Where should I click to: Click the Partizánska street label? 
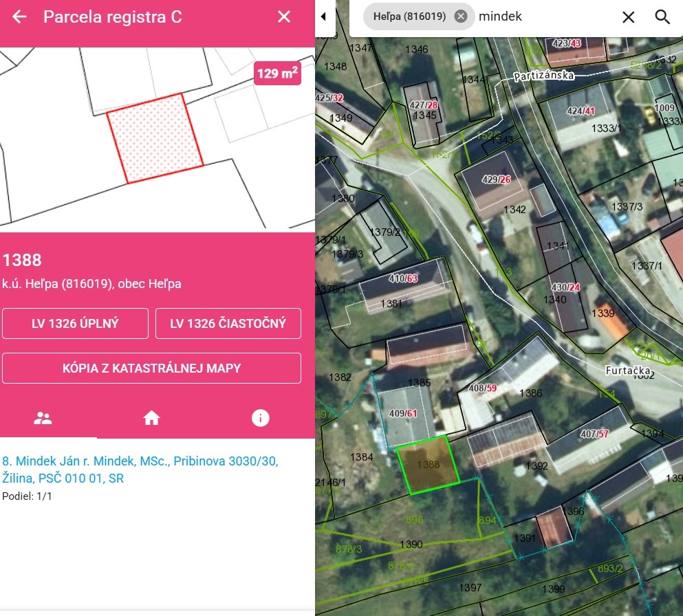pos(545,76)
